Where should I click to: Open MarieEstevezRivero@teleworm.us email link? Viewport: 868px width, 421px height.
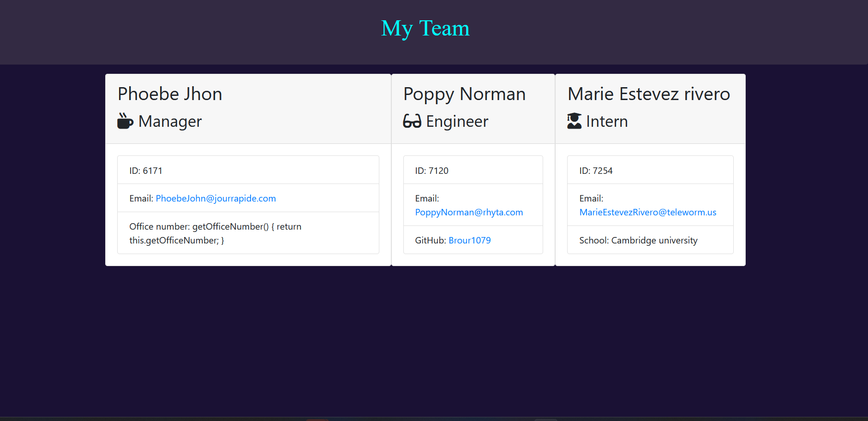[x=648, y=212]
